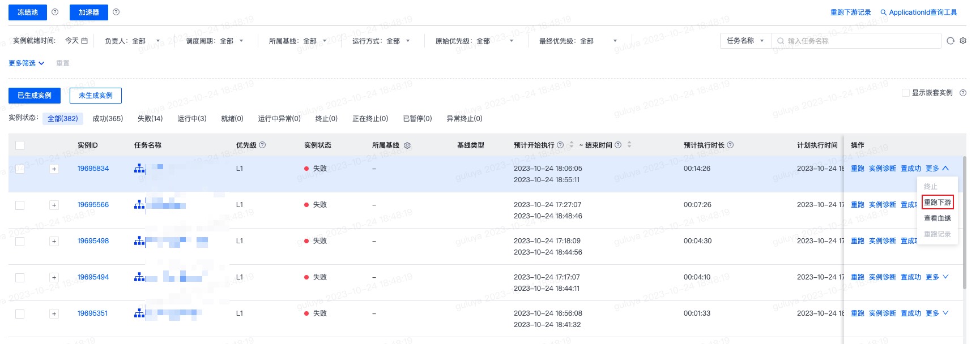Tick the select-all checkbox in table header

tap(20, 145)
